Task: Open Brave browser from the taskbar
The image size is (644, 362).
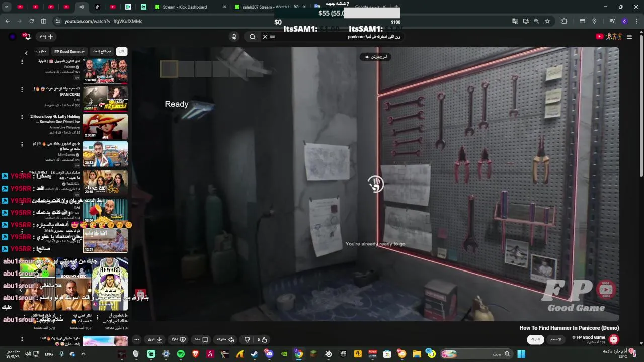Action: 195,354
